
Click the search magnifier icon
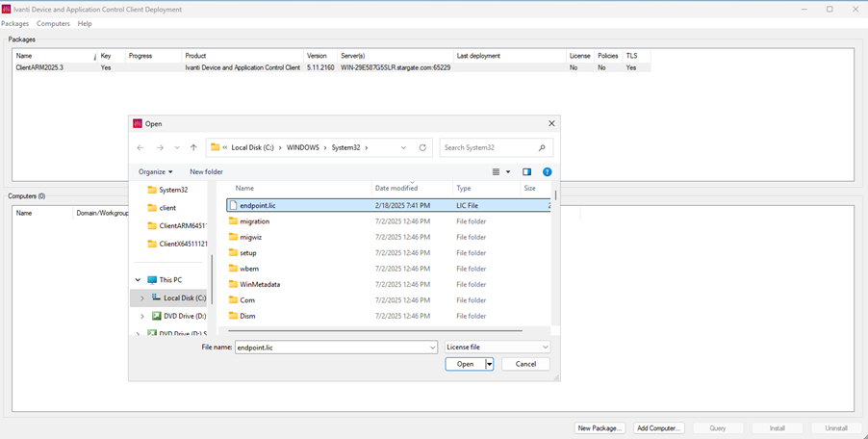(x=542, y=148)
